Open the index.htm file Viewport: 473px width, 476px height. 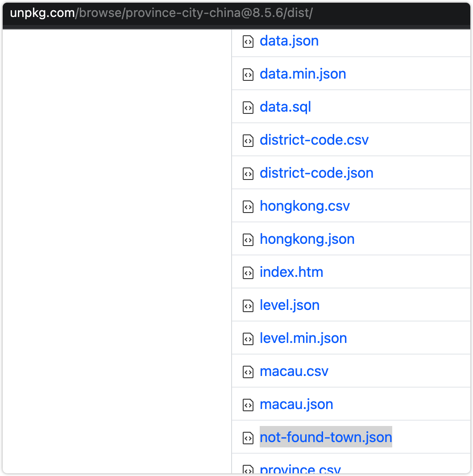(291, 272)
